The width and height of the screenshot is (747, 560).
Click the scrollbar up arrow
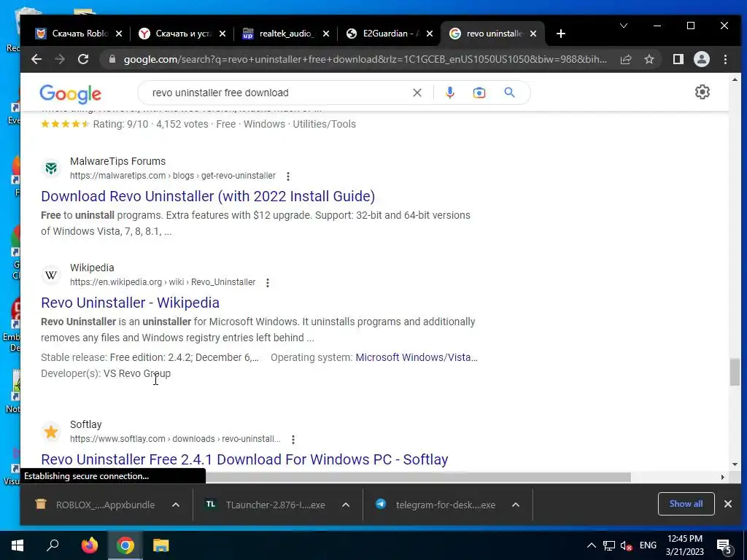735,79
